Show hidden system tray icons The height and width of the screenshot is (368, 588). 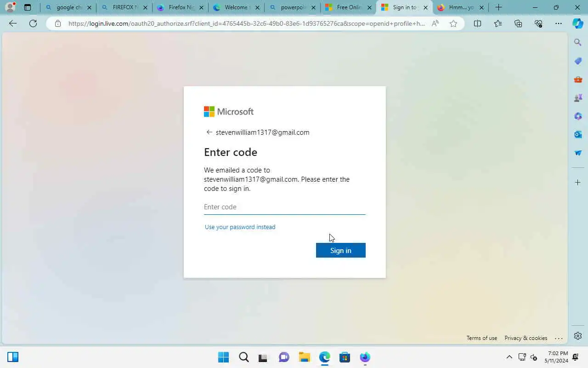coord(509,357)
